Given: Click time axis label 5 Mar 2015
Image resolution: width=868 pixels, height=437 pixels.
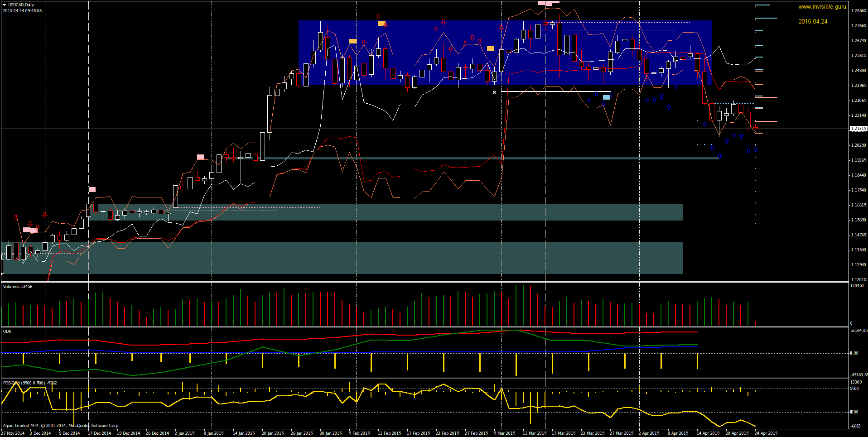Looking at the screenshot, I should point(505,433).
